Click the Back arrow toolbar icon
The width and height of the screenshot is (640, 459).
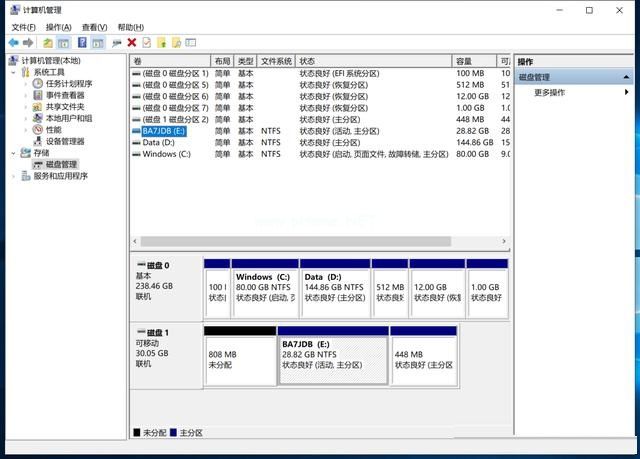(13, 43)
